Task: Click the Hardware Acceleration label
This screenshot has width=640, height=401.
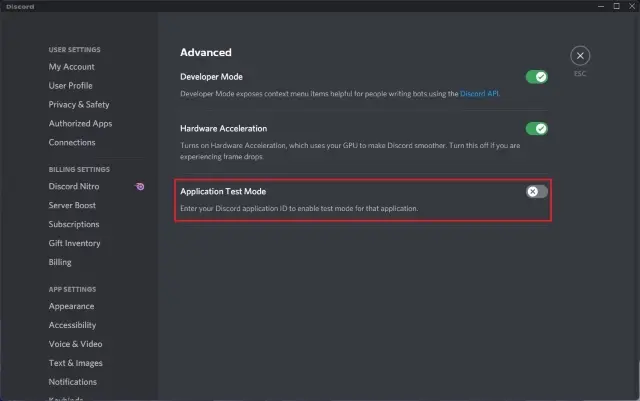Action: tap(224, 129)
